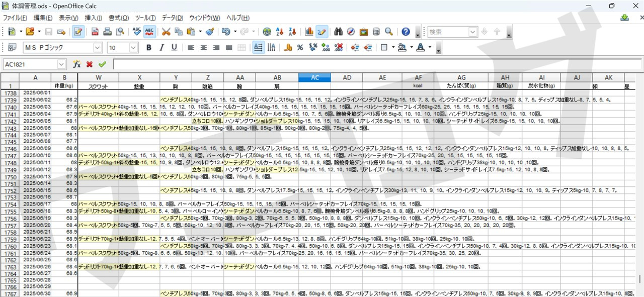Center cell text horizontally
This screenshot has width=644, height=297.
coord(203,47)
